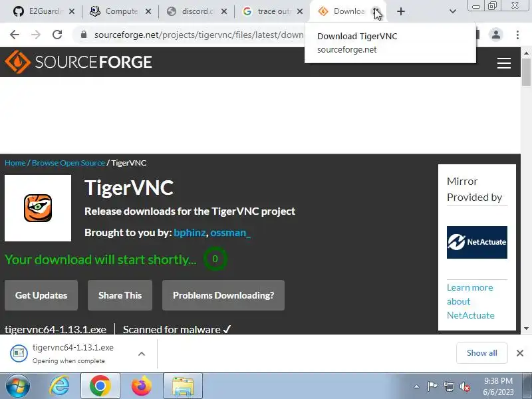Viewport: 532px width, 399px height.
Task: Click the Share This button
Action: pos(120,295)
